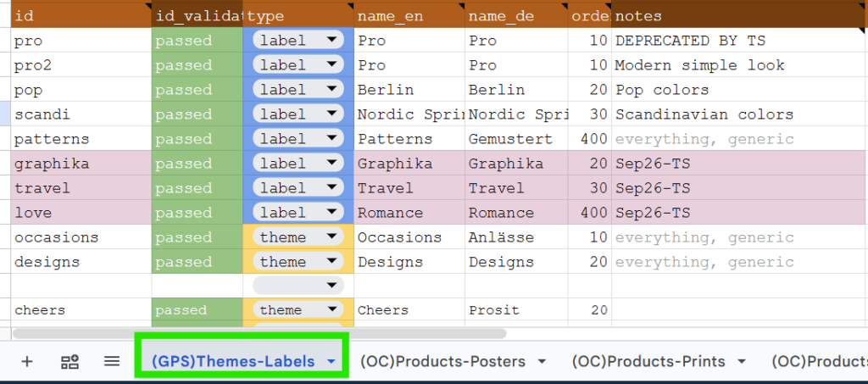This screenshot has width=868, height=384.
Task: Open (OC)Products-Posters tab menu arrow
Action: tap(542, 362)
